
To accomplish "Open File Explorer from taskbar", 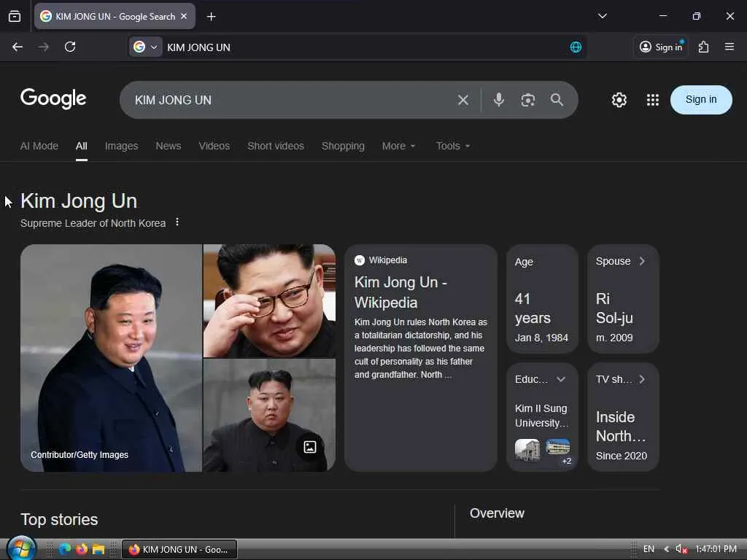I will click(x=98, y=549).
